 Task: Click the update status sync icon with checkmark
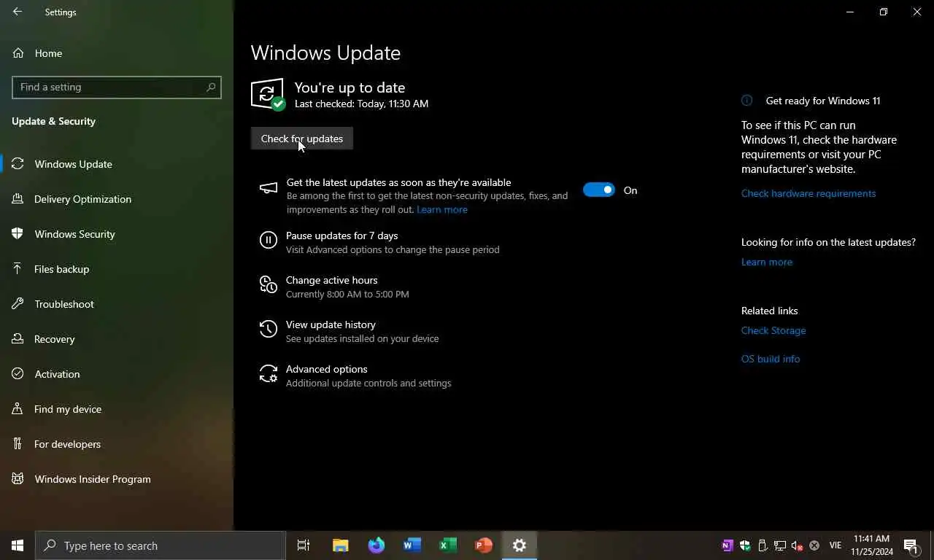(x=268, y=95)
